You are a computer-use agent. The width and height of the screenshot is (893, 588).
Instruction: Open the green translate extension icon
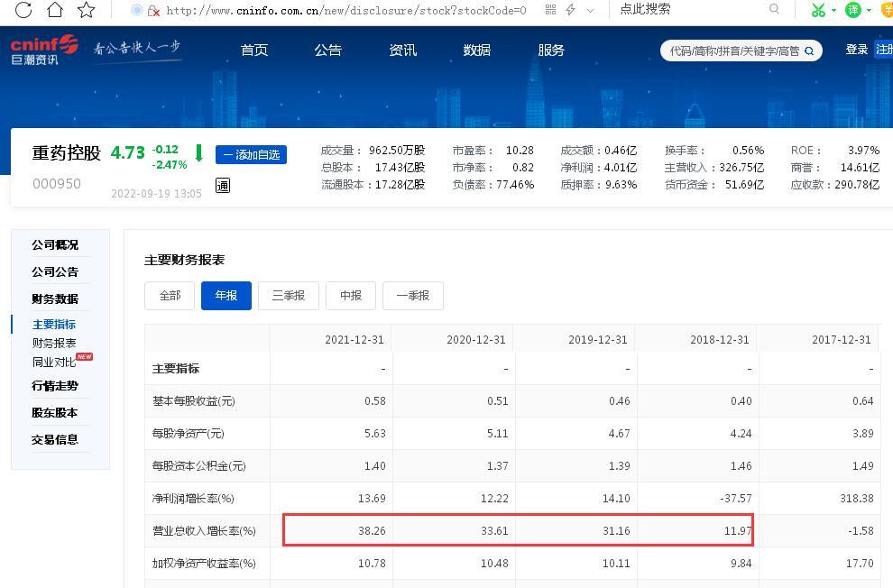(853, 10)
